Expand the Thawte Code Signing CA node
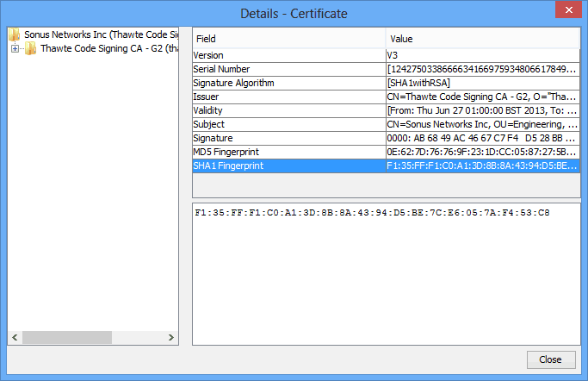 pyautogui.click(x=15, y=49)
